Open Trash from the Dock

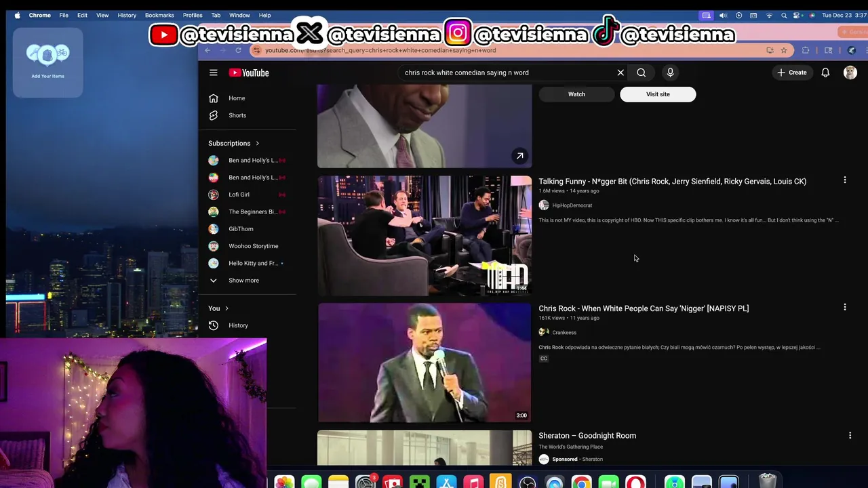tap(767, 482)
